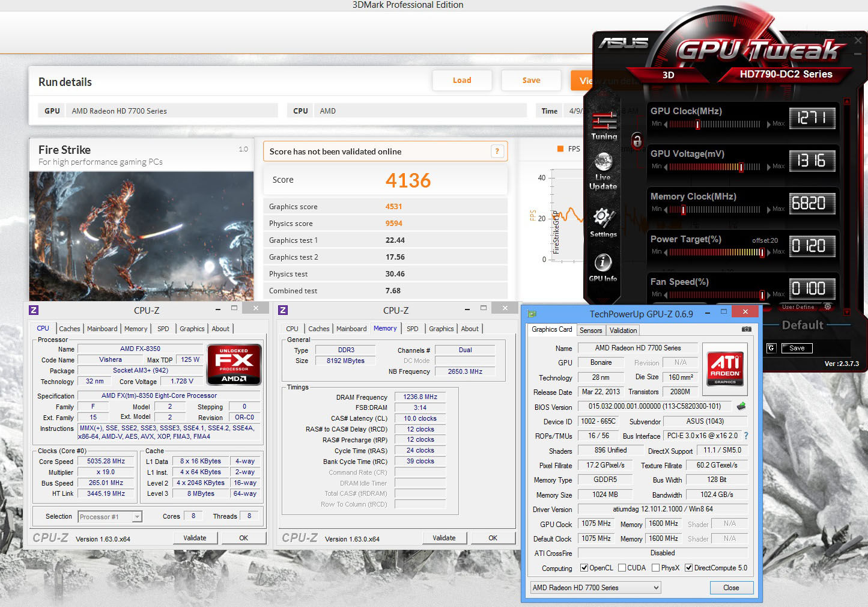Click the DRAM Frequency value 1236.8 MHz

point(420,397)
